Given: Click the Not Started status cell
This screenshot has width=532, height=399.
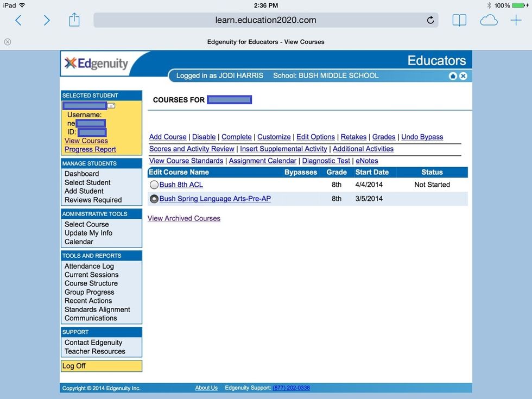Looking at the screenshot, I should pyautogui.click(x=432, y=185).
